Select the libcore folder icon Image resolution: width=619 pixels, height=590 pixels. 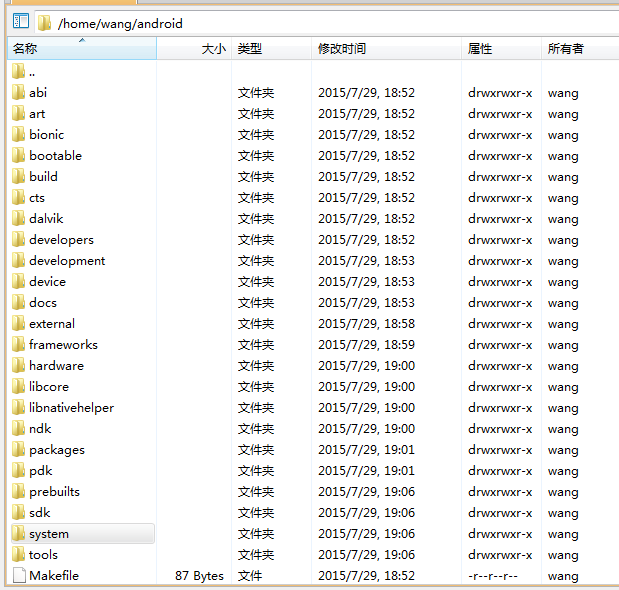tap(19, 386)
